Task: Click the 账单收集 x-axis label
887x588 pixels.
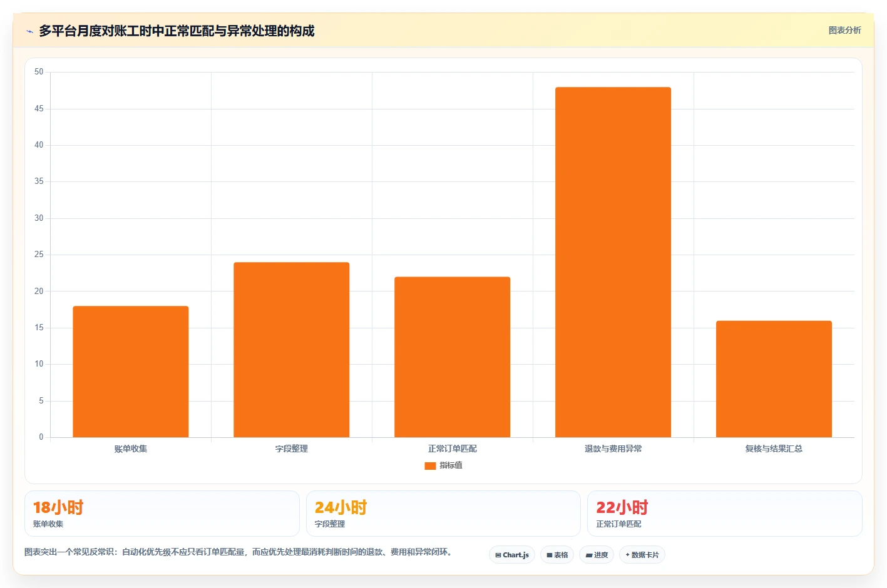Action: [131, 449]
